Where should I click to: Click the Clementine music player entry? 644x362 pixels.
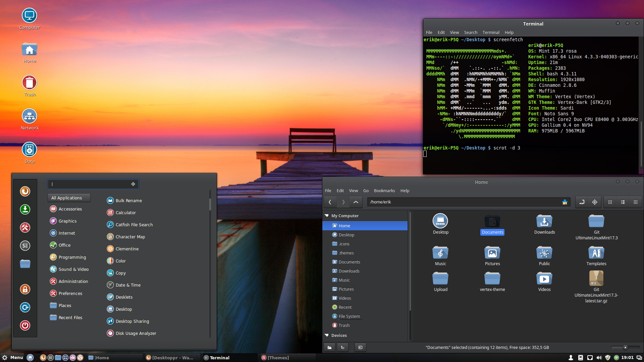(127, 249)
